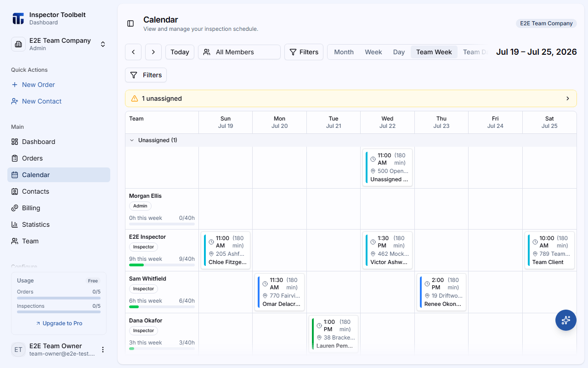Switch to Month view
Screen dimensions: 588x368
point(344,52)
